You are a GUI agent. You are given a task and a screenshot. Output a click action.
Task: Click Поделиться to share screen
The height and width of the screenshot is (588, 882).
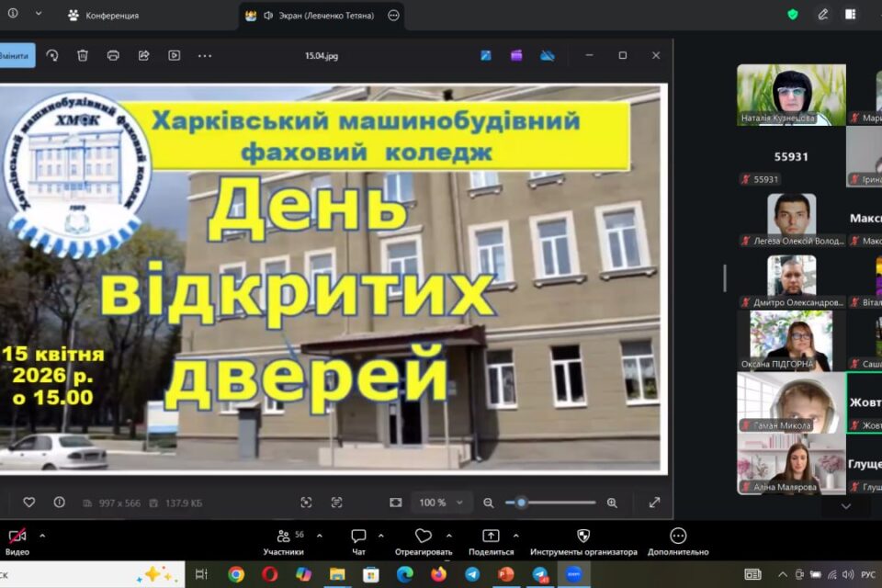coord(491,542)
